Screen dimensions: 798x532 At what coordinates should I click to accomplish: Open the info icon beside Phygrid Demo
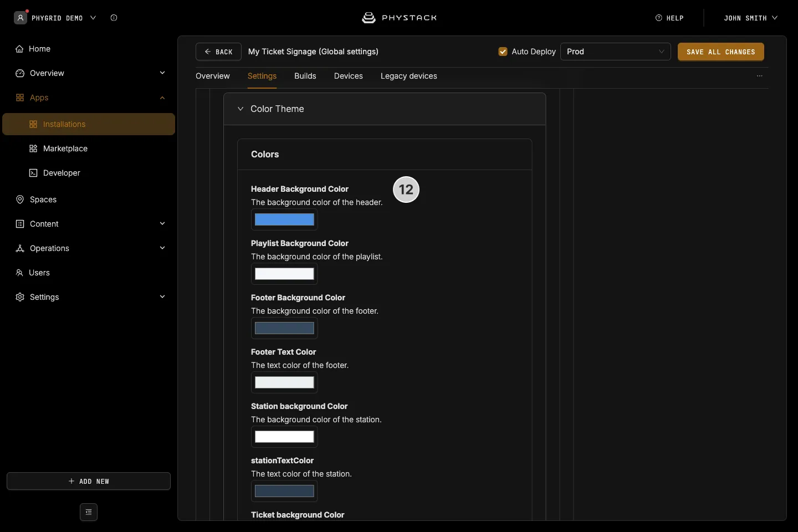(x=114, y=18)
